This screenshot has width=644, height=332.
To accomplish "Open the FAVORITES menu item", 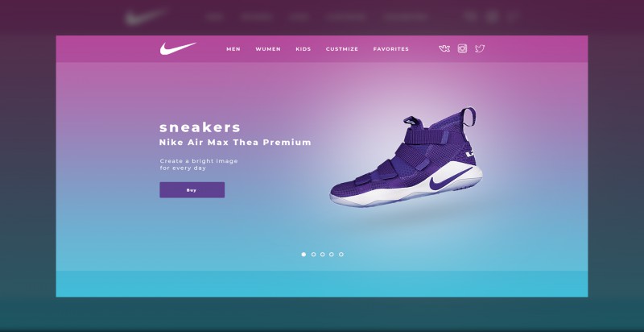I will (x=391, y=49).
